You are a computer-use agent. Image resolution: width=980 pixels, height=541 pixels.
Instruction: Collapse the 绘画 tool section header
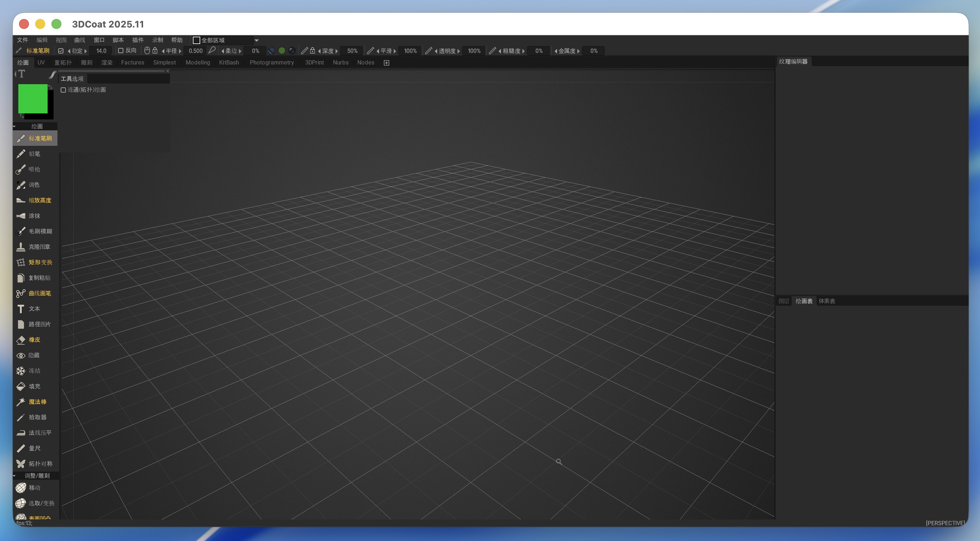pos(37,126)
